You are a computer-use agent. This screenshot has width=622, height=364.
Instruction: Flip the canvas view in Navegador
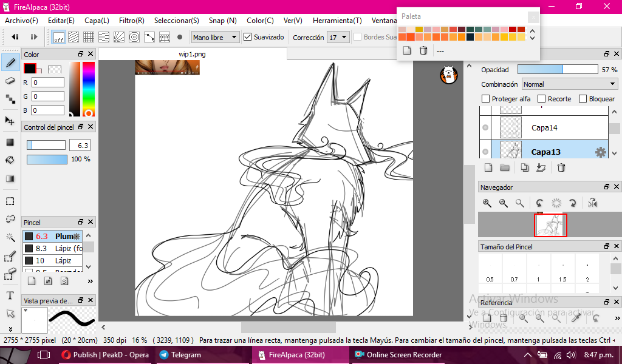(593, 203)
